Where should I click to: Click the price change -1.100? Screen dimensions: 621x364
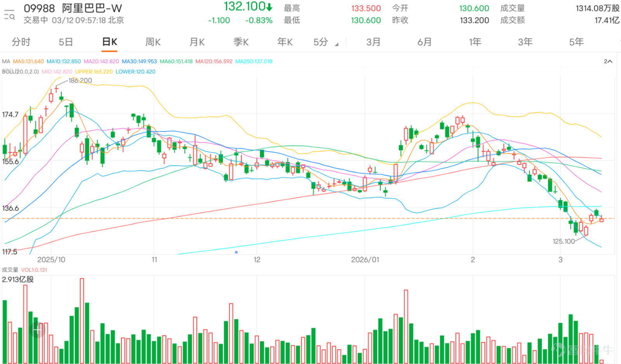219,21
